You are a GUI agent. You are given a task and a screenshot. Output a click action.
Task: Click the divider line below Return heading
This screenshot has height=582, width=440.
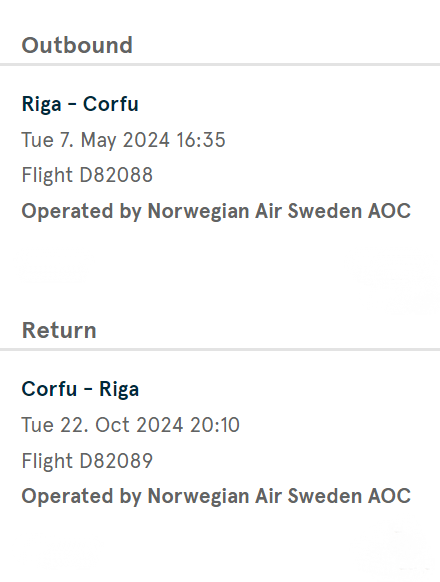click(x=220, y=350)
